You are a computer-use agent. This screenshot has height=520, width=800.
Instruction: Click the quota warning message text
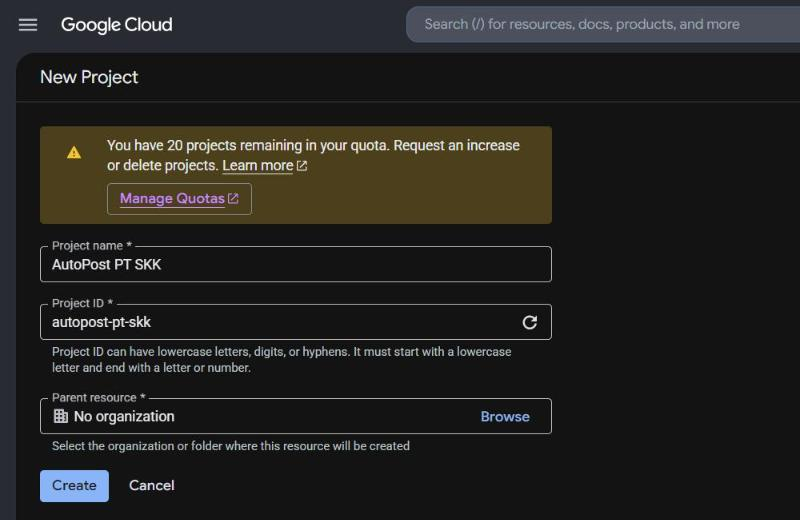313,155
